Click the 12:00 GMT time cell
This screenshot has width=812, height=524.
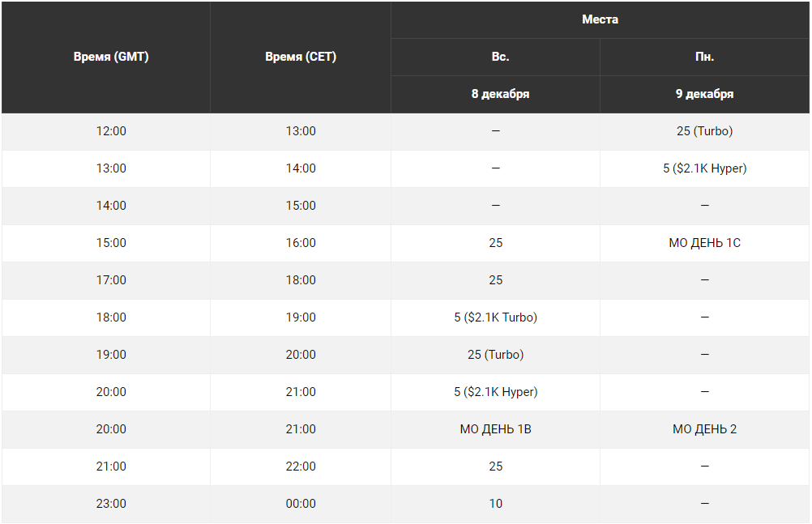click(x=111, y=131)
